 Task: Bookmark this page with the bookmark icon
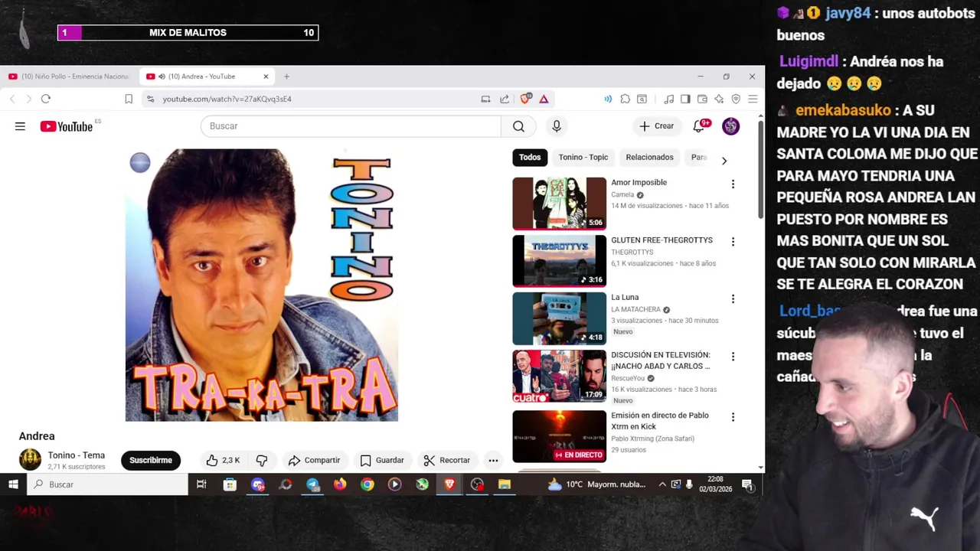[x=129, y=99]
